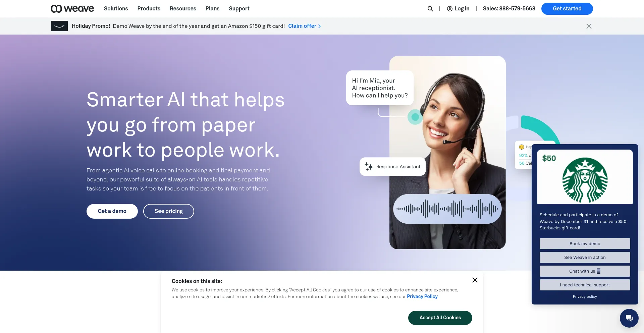Click the Get a demo button
Viewport: 644px width, 333px height.
click(x=112, y=211)
